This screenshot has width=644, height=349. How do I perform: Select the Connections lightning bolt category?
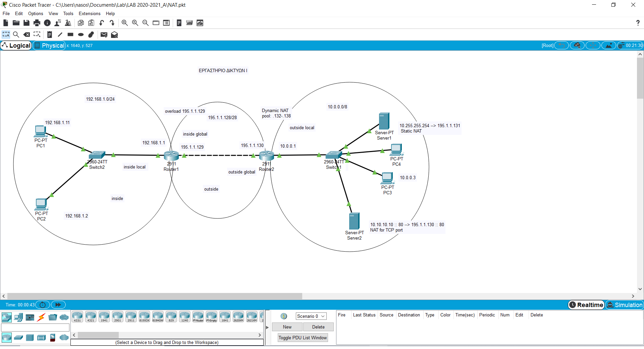pos(41,317)
